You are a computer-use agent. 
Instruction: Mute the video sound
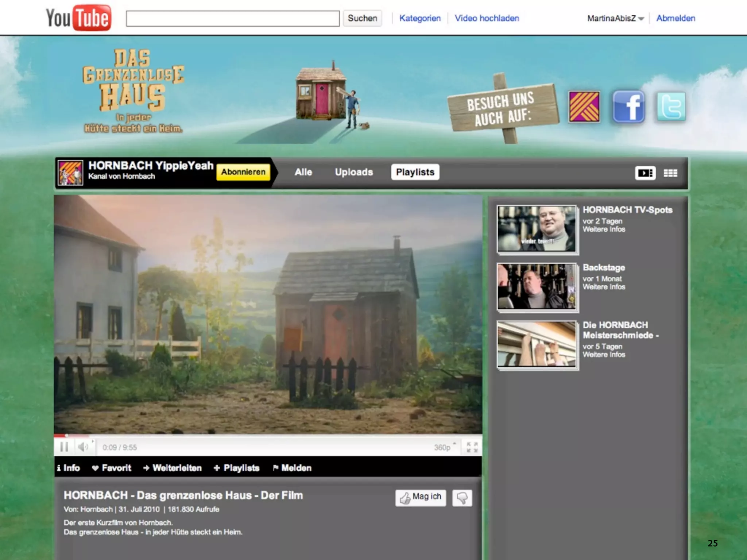[x=83, y=447]
